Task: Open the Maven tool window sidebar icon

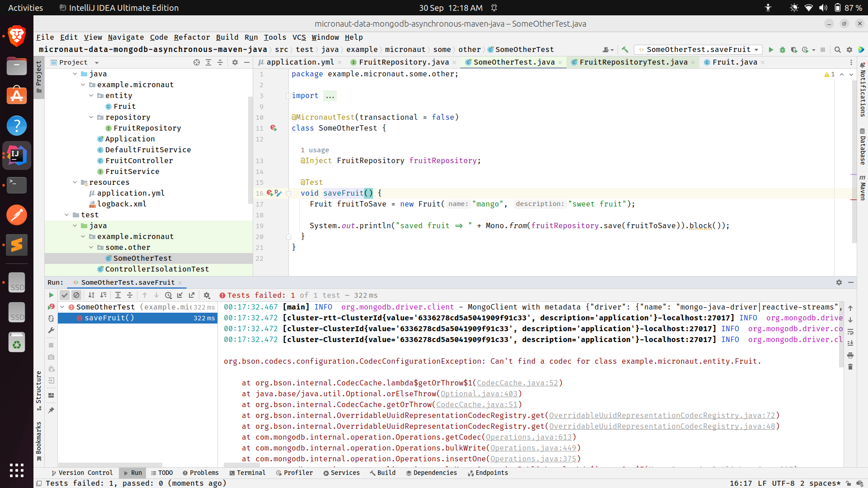Action: (x=863, y=190)
